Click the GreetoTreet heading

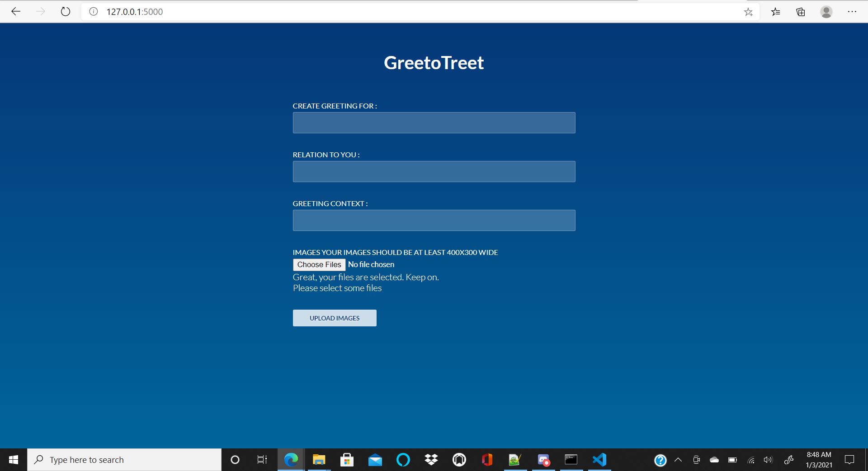(434, 63)
